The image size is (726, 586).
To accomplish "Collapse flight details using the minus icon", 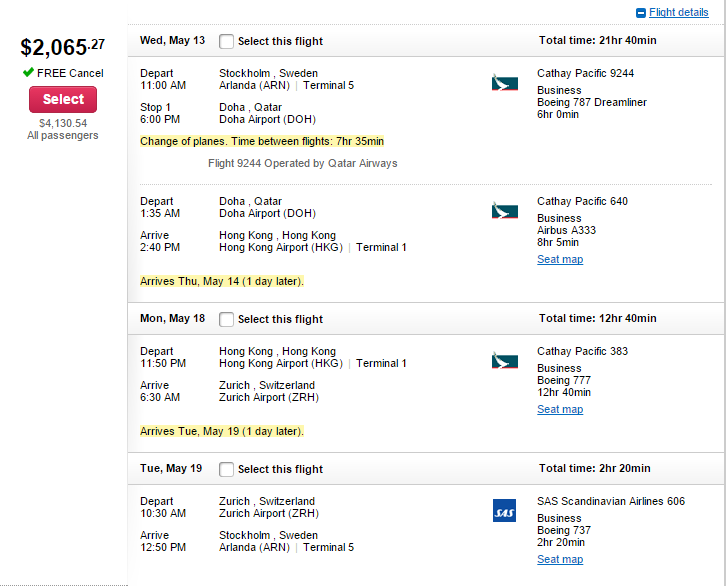I will [641, 13].
